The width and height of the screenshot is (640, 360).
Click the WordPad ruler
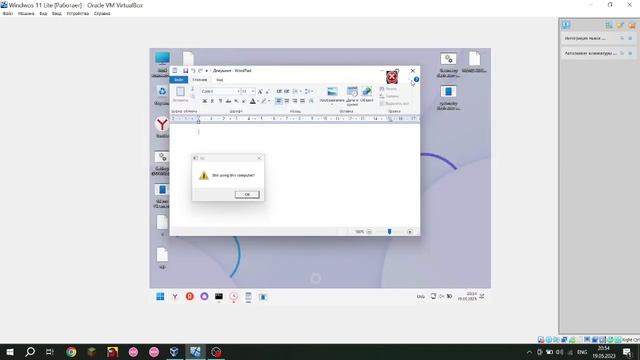294,118
